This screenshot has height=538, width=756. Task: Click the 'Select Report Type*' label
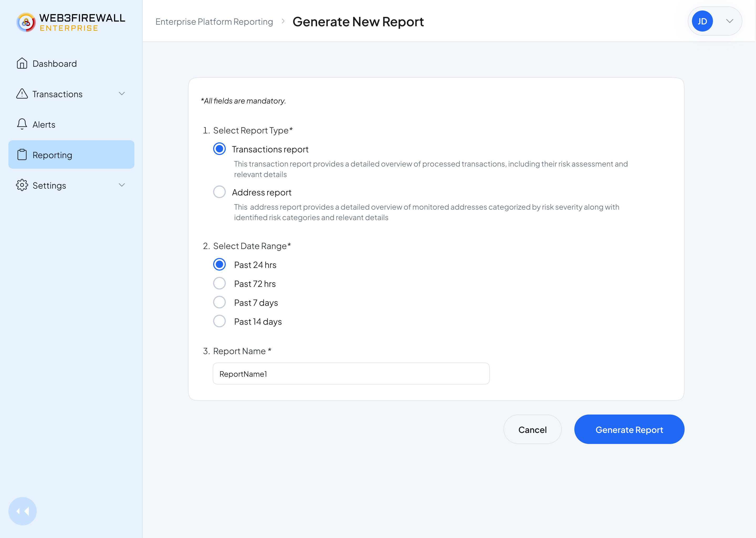pyautogui.click(x=253, y=131)
